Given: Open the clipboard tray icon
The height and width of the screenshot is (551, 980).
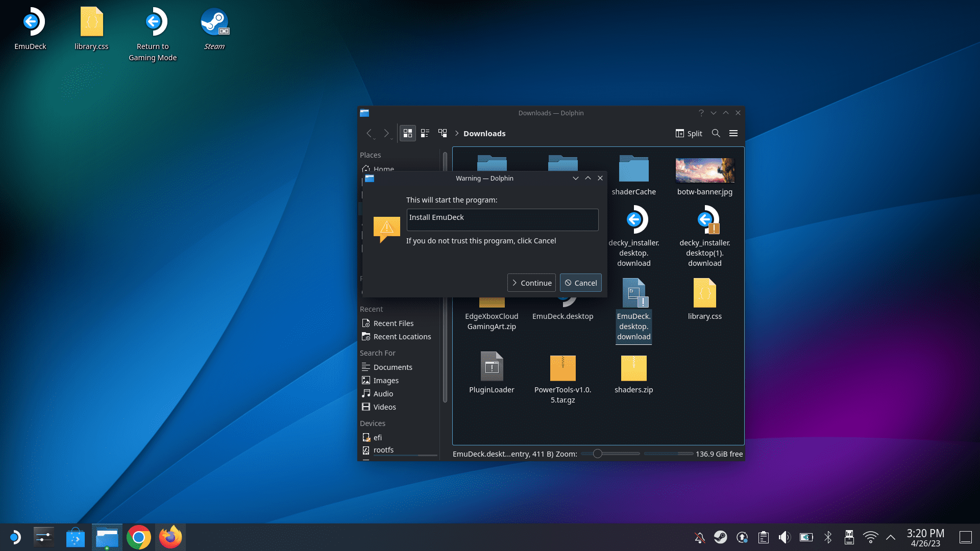Looking at the screenshot, I should pos(764,537).
